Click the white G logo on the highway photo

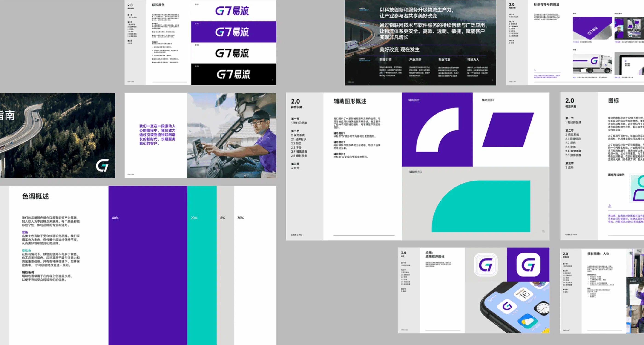102,166
